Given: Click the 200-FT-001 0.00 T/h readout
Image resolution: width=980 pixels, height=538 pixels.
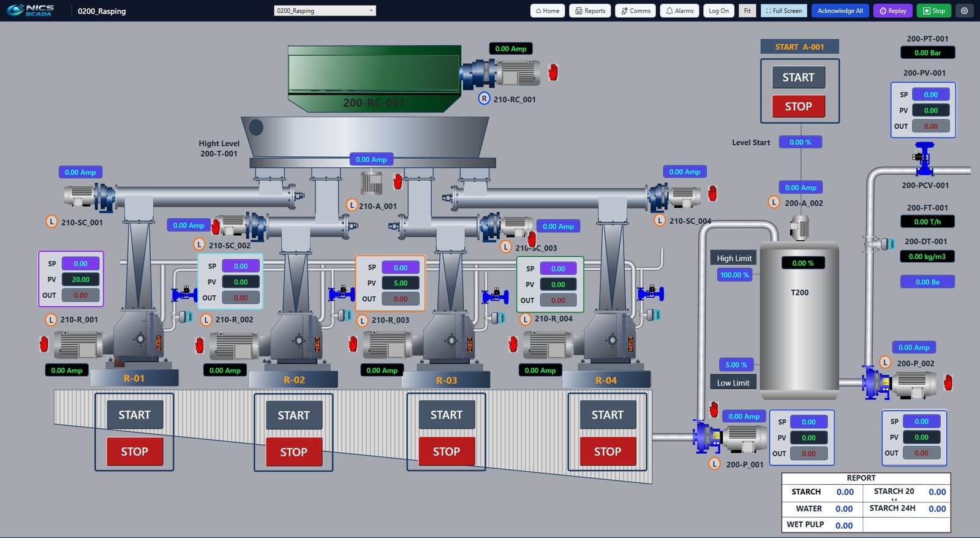Looking at the screenshot, I should (927, 222).
